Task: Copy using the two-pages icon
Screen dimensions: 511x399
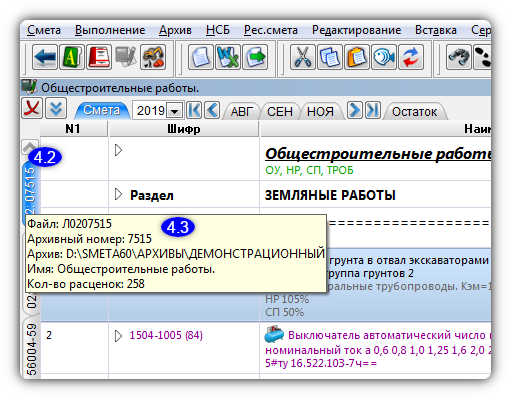Action: click(330, 57)
